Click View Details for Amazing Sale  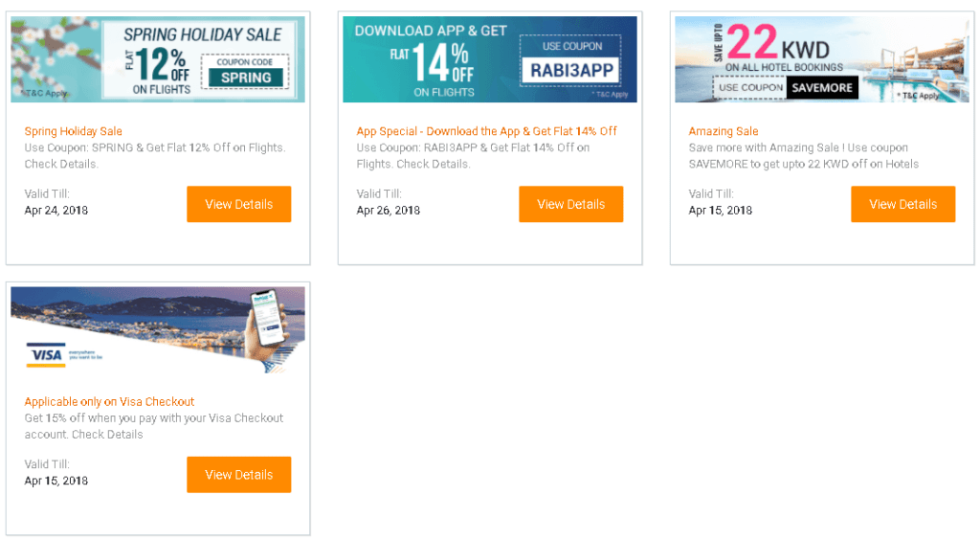(x=902, y=204)
